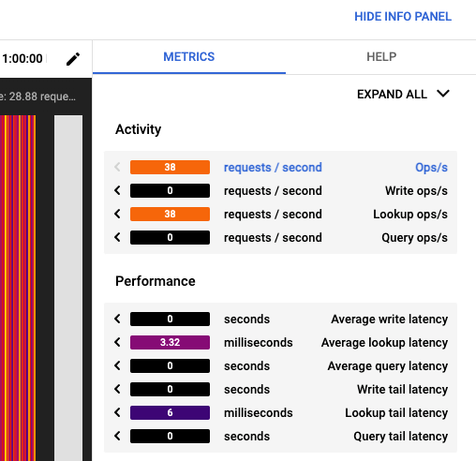
Task: Click chevron beside Query tail latency
Action: (x=117, y=436)
